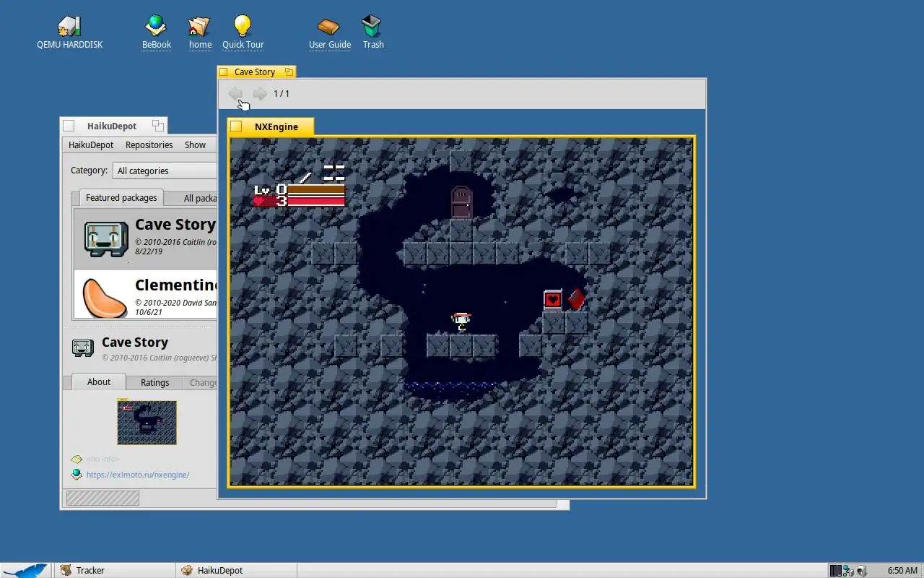Image resolution: width=924 pixels, height=578 pixels.
Task: Select the Ratings tab
Action: pos(154,382)
